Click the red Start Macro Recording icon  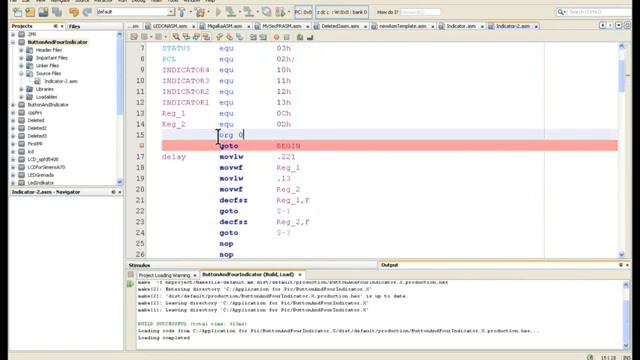tap(276, 37)
